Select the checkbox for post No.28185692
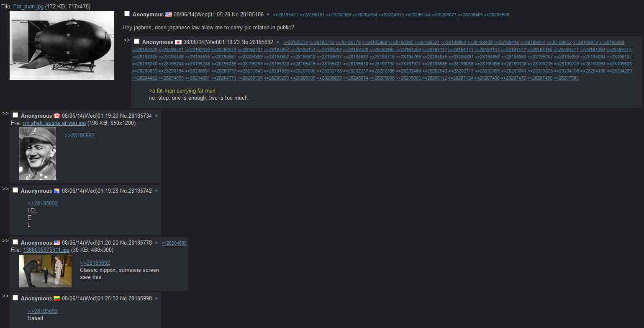The image size is (644, 328). click(137, 42)
